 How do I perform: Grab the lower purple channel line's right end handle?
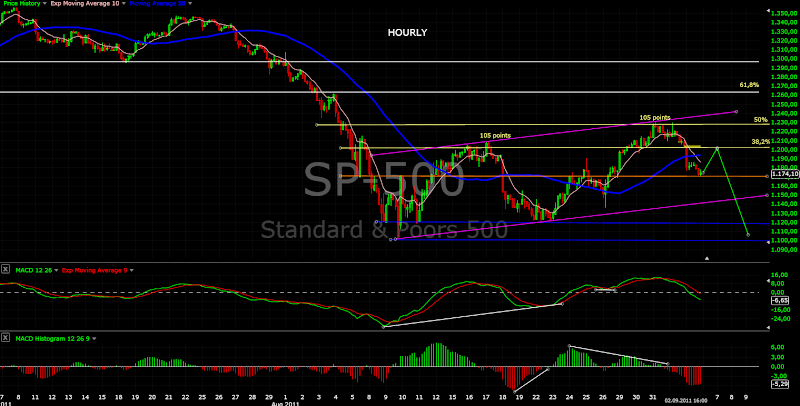point(767,195)
